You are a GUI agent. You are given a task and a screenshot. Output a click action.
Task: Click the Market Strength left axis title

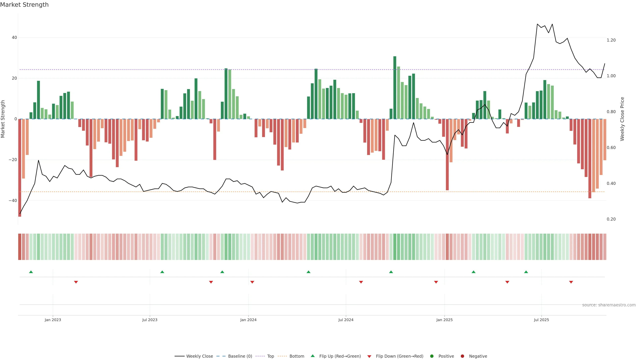tap(3, 119)
